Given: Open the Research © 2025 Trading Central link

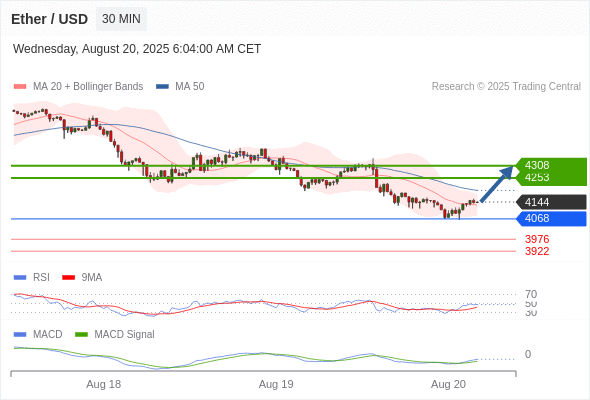Looking at the screenshot, I should pyautogui.click(x=506, y=87).
